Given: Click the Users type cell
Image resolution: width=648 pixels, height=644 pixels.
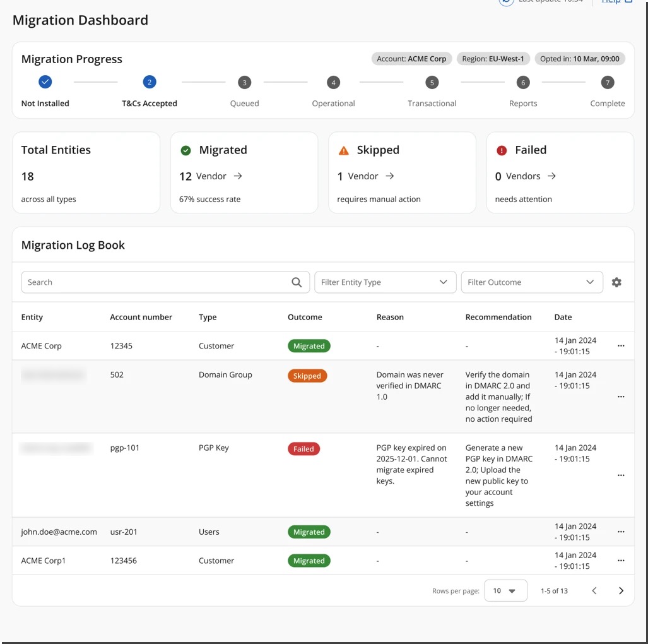Looking at the screenshot, I should [209, 532].
